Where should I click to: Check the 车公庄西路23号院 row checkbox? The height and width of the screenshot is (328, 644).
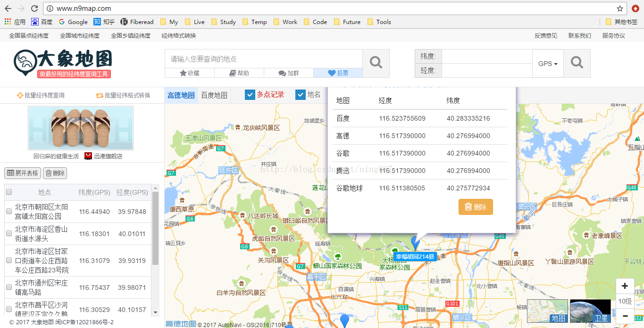point(9,261)
